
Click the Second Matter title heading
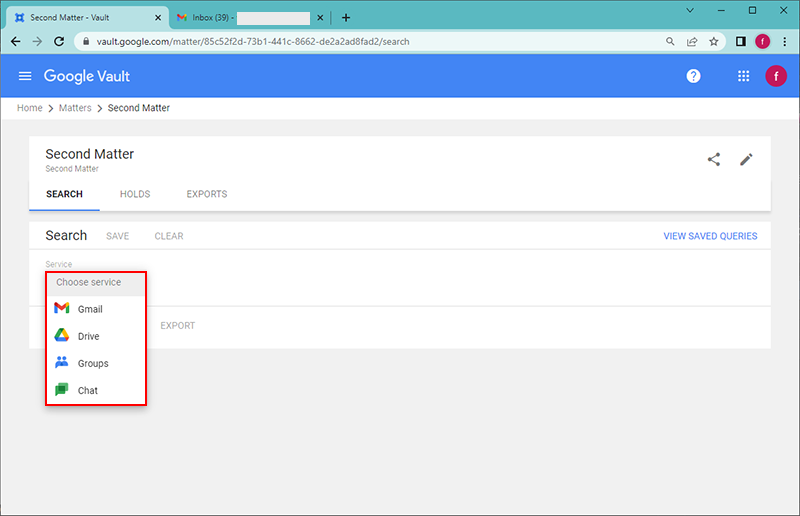pyautogui.click(x=90, y=154)
